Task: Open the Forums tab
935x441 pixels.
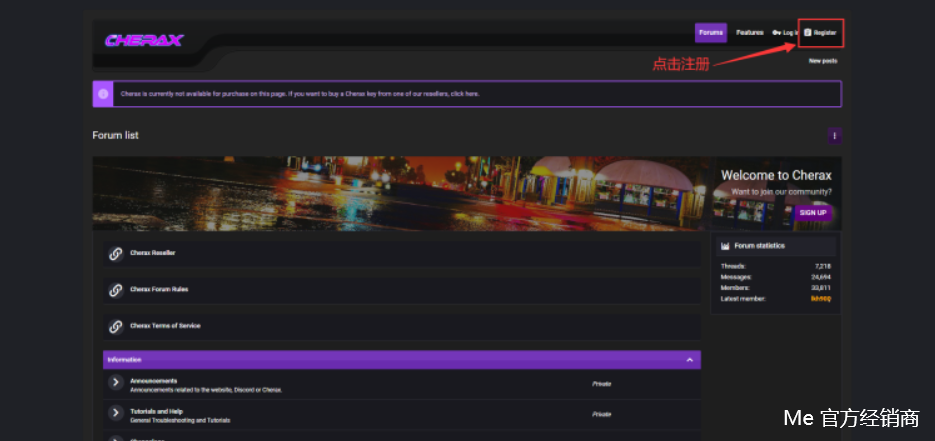Action: coord(711,33)
